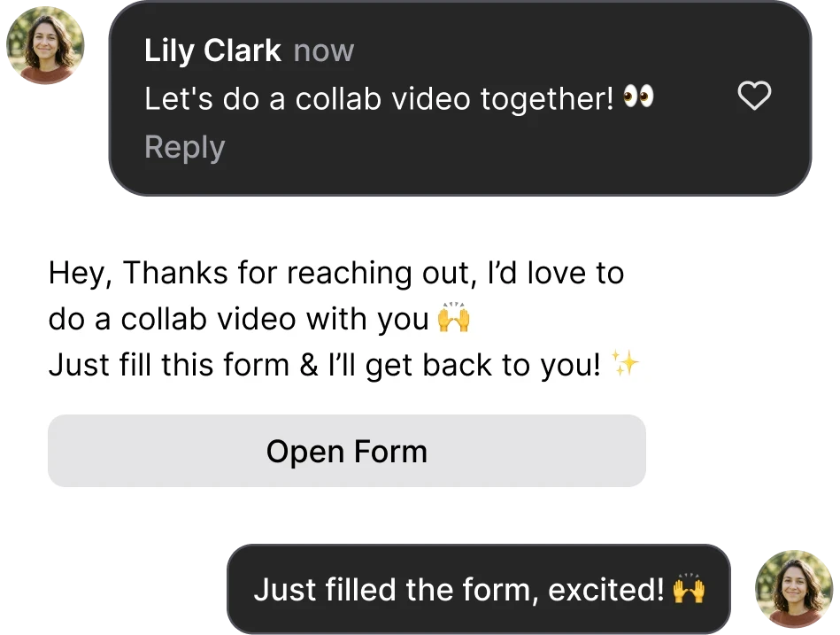Click the word "together!" in Lily's comment
840x635 pixels.
(x=547, y=100)
